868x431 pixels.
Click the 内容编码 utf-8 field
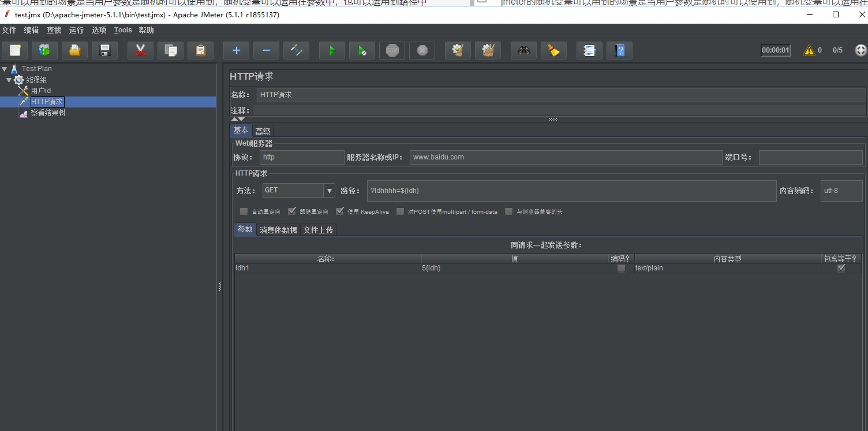[841, 191]
